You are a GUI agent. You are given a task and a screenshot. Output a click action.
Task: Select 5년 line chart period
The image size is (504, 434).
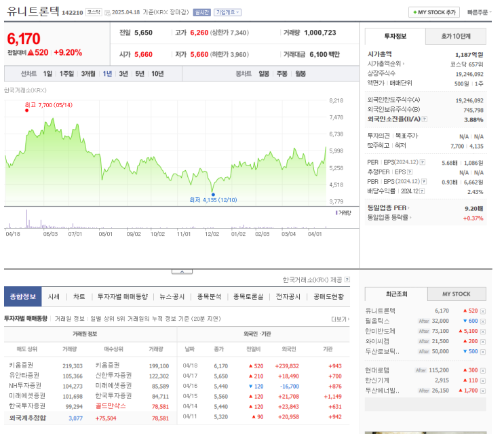coord(140,74)
